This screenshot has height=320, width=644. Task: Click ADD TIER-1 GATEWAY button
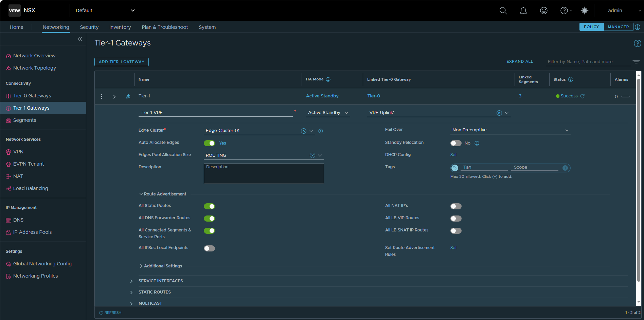pyautogui.click(x=122, y=62)
